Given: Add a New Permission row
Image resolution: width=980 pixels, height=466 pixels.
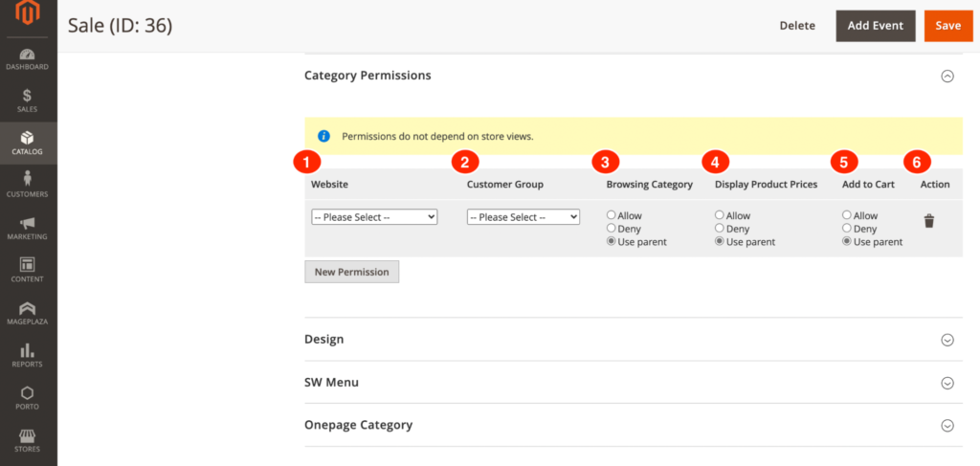Looking at the screenshot, I should coord(352,272).
